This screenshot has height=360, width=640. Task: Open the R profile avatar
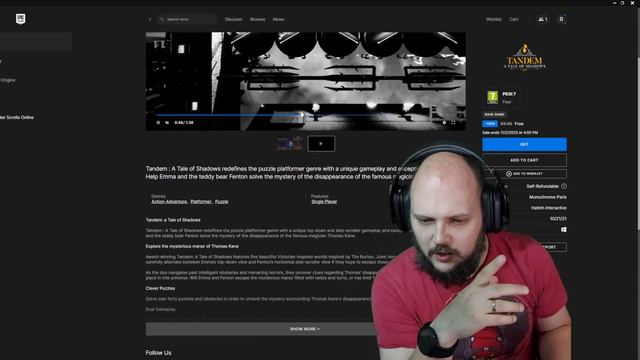[x=561, y=19]
